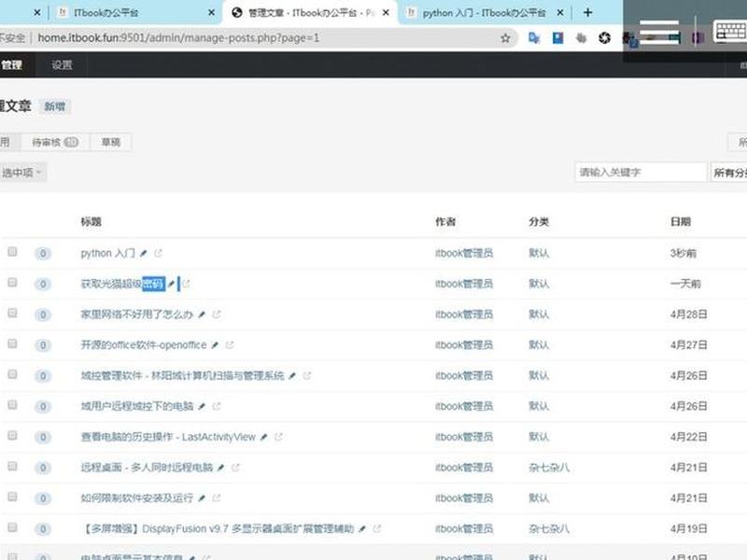Click pencil icon next to 家里网络不好用了怎么办

202,315
